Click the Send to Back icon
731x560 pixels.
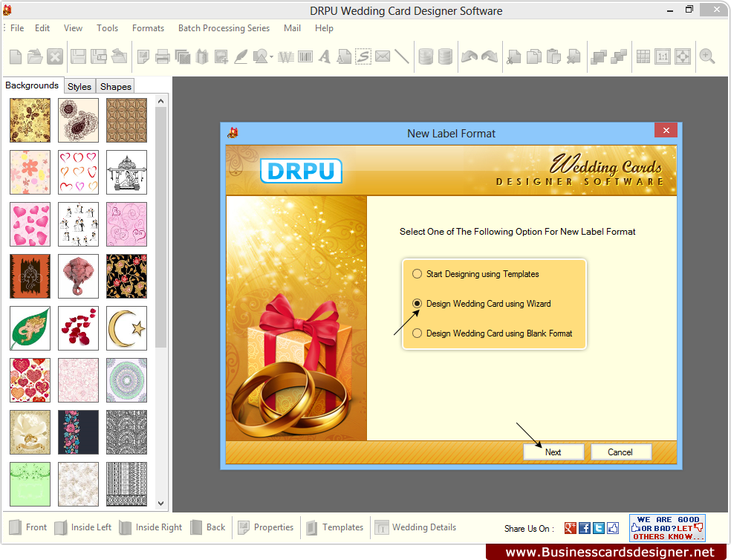[619, 57]
